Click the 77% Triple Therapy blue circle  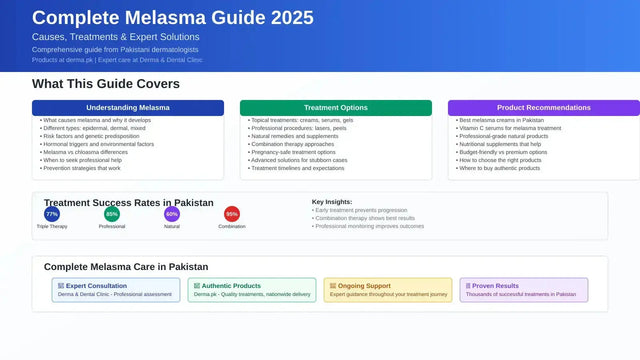(52, 214)
